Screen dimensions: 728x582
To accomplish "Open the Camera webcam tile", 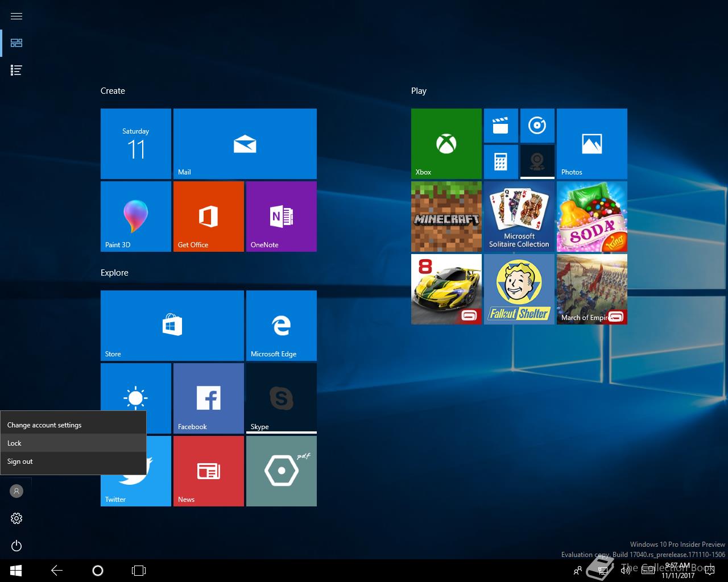I will pyautogui.click(x=537, y=162).
